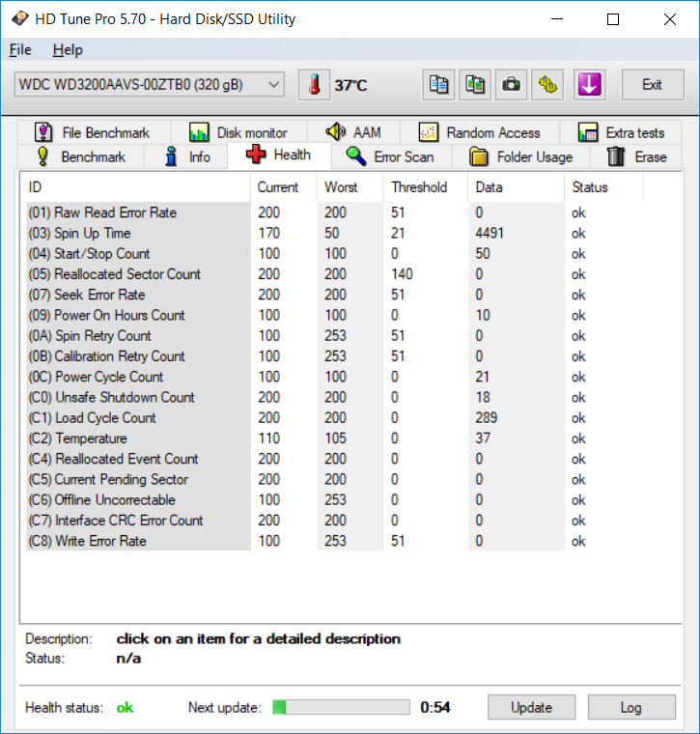Screen dimensions: 700x734
Task: Click the Benchmark light bulb icon
Action: [x=42, y=156]
